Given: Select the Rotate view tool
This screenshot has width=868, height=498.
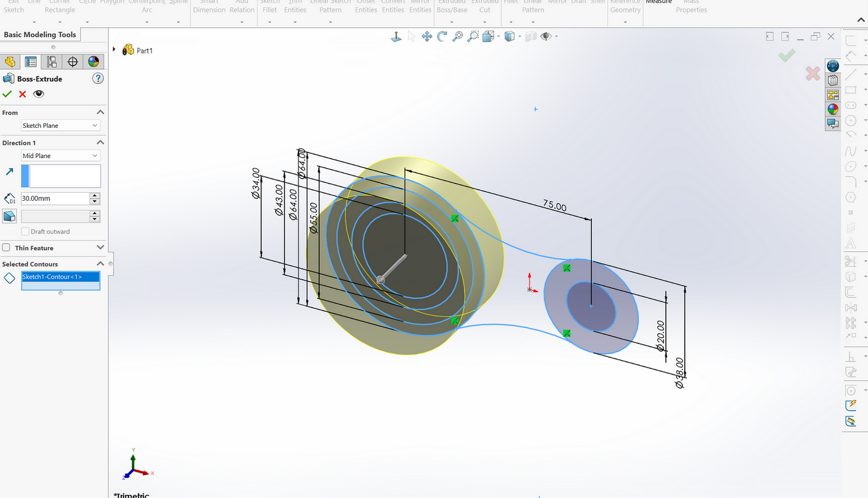Looking at the screenshot, I should coord(442,37).
